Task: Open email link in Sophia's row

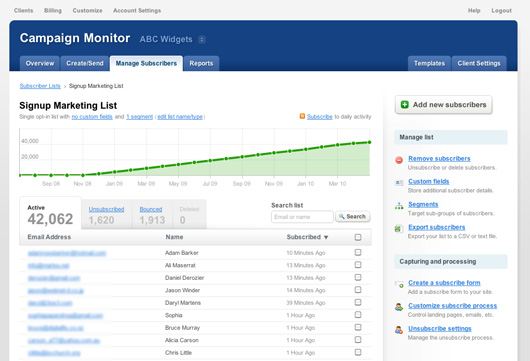Action: (x=65, y=315)
